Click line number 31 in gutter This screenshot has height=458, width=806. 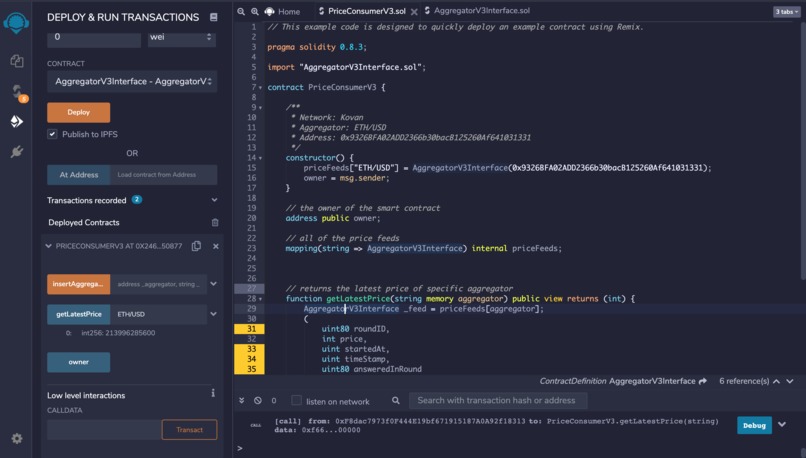[x=249, y=329]
